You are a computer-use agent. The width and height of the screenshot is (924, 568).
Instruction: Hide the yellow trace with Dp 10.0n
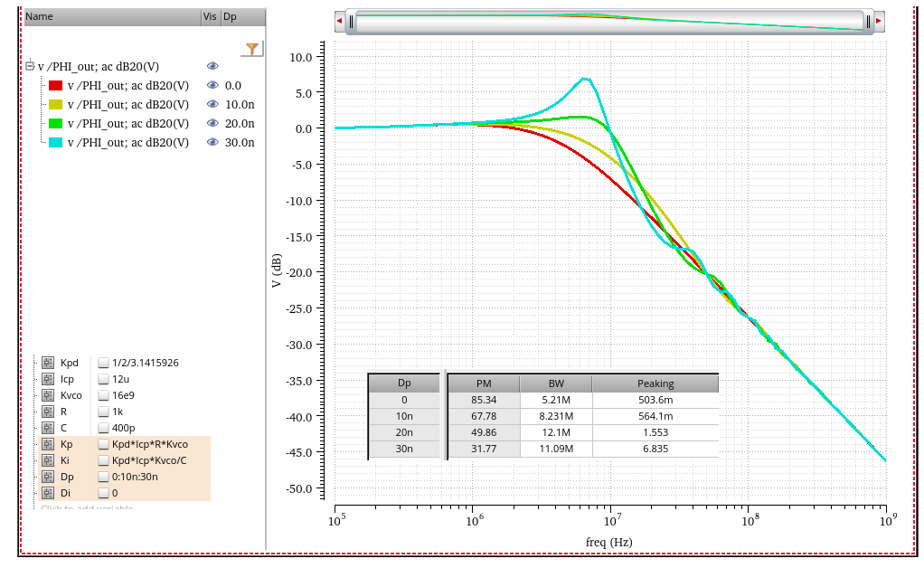coord(212,104)
